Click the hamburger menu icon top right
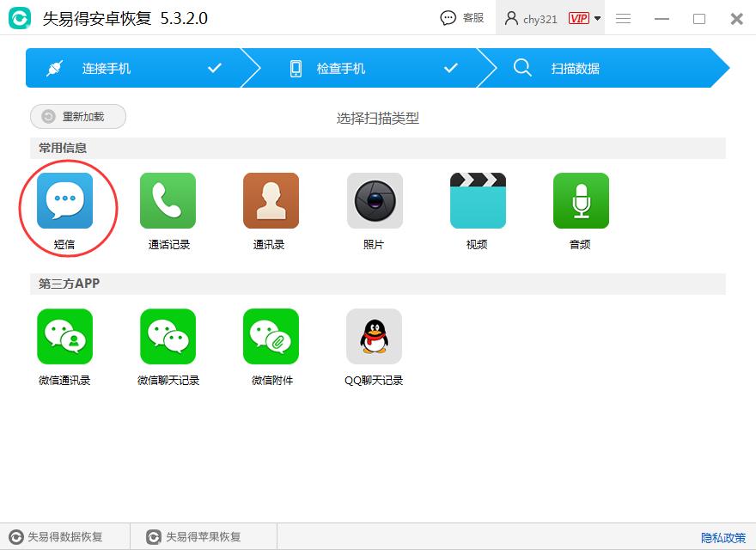Screen dimensions: 756x550 coord(623,18)
